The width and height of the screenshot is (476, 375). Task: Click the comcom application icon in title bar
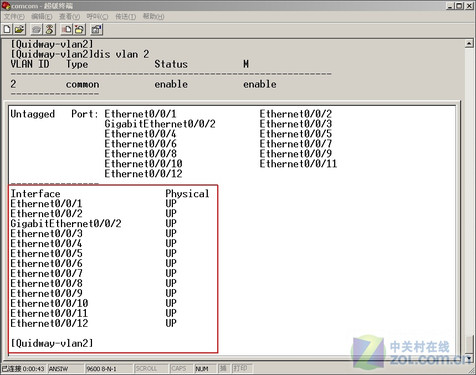click(5, 5)
